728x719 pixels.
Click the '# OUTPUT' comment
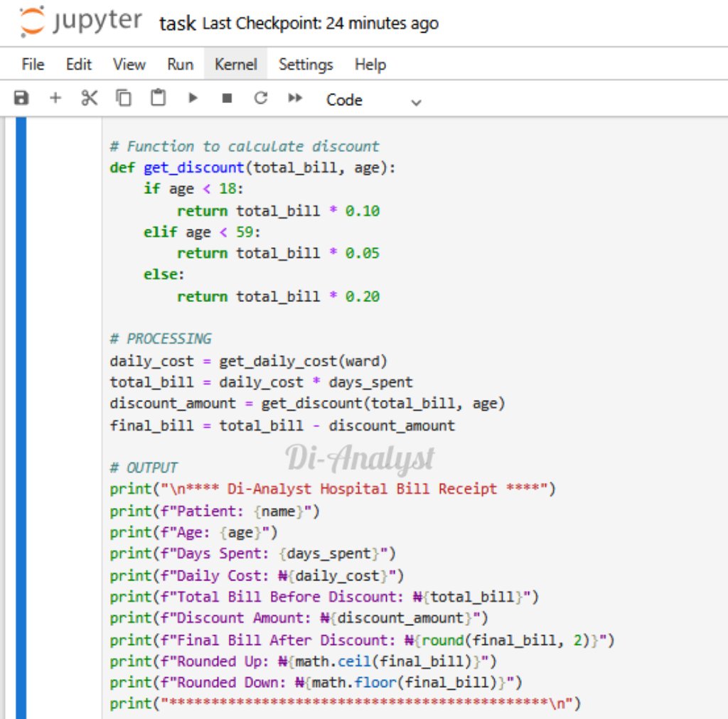(144, 467)
